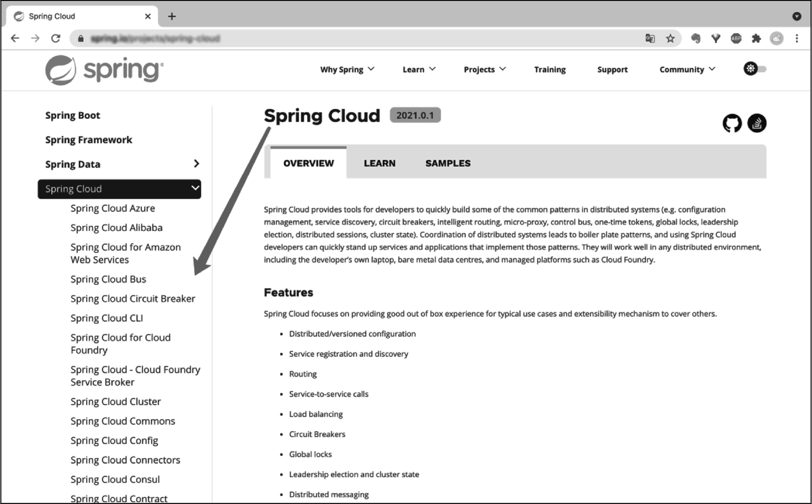Open Spring Cloud Consul project

click(115, 479)
